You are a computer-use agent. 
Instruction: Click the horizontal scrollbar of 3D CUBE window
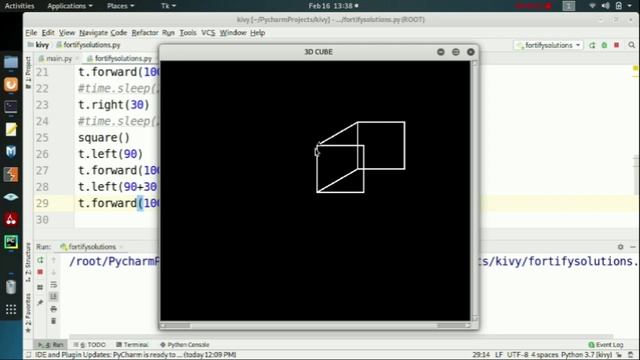[x=316, y=325]
